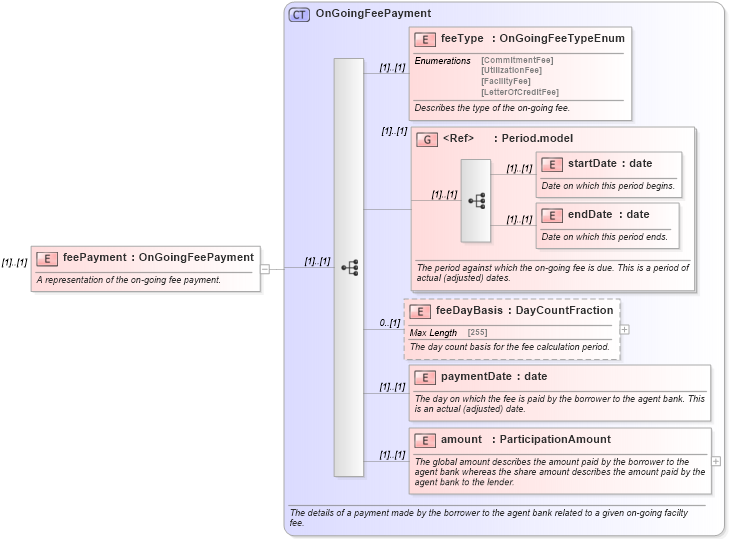Viewport: 729px width, 539px height.
Task: Click the 0..[1] cardinality of feeDayBasis
Action: click(x=390, y=323)
